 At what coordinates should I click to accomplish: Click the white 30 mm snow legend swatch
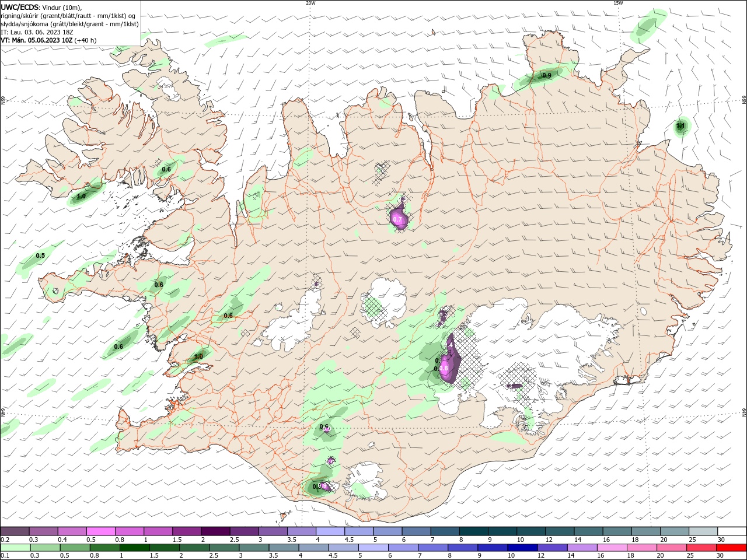[731, 531]
